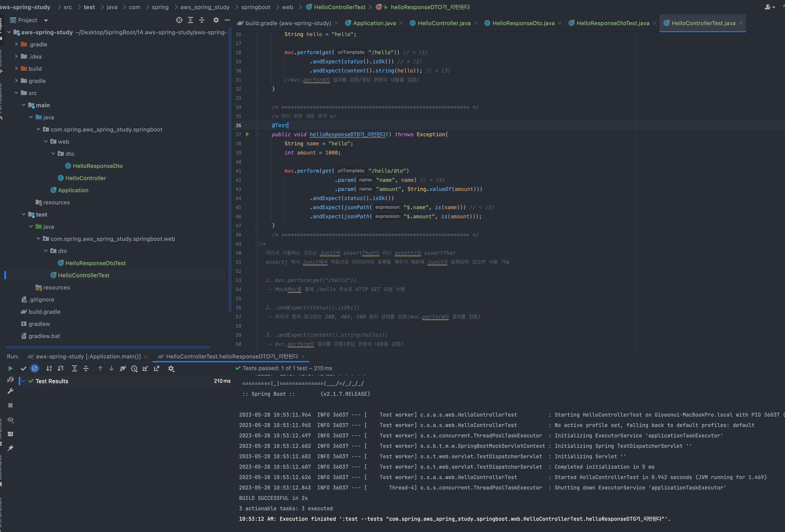Image resolution: width=785 pixels, height=532 pixels.
Task: Select Test Results row in Run panel
Action: (x=125, y=381)
